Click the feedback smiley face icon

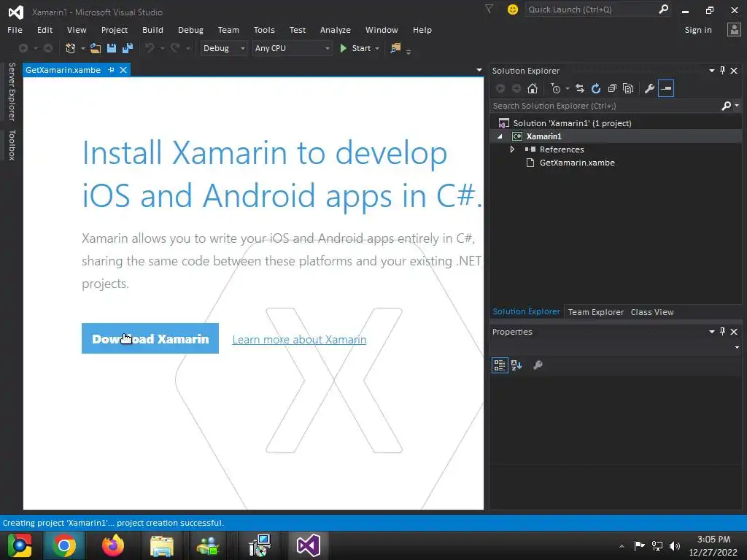[x=513, y=9]
